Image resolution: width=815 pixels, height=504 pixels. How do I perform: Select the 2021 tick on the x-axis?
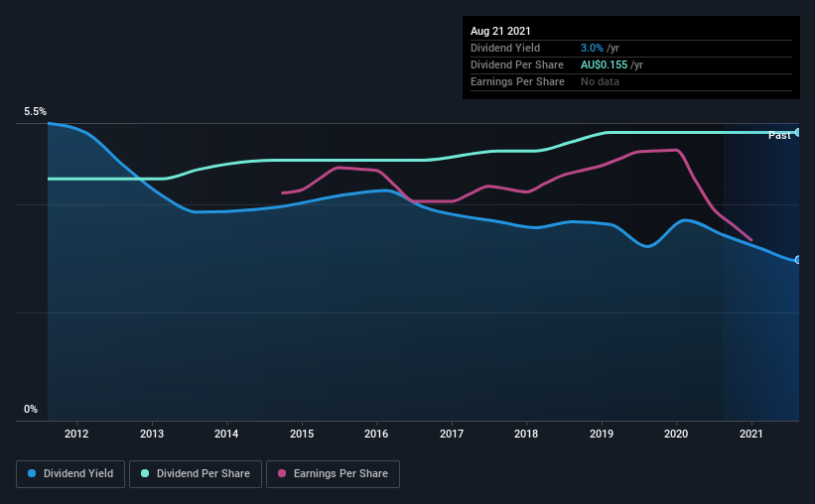751,434
